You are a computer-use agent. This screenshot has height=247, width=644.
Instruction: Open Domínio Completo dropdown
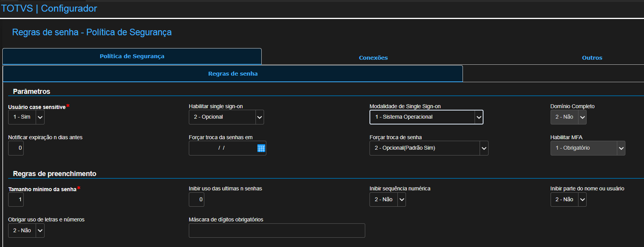tap(582, 117)
